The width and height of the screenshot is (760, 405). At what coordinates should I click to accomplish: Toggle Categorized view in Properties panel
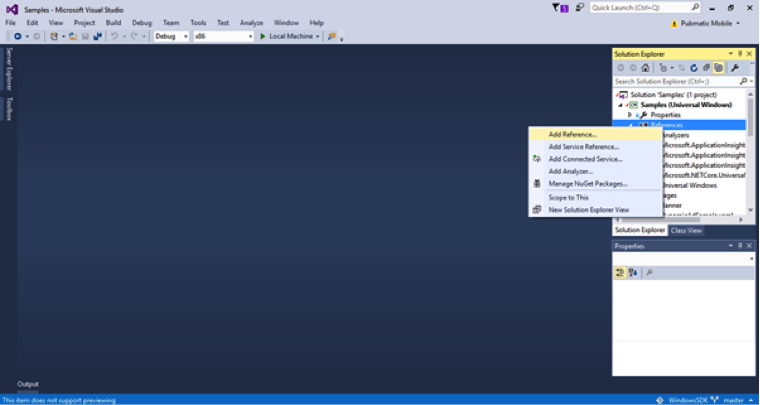tap(620, 273)
